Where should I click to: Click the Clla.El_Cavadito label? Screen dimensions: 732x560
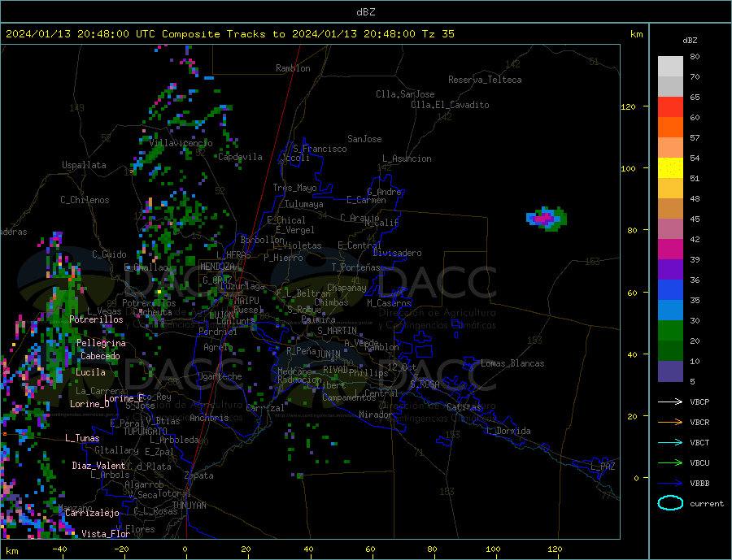point(450,105)
